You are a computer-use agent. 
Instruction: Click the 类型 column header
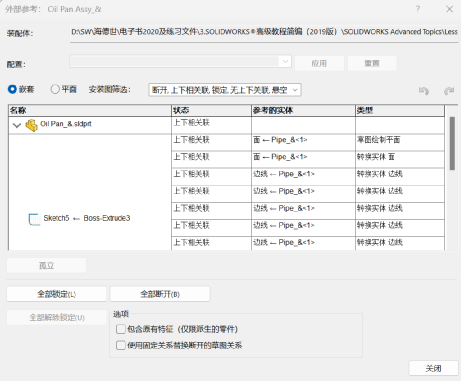point(400,110)
